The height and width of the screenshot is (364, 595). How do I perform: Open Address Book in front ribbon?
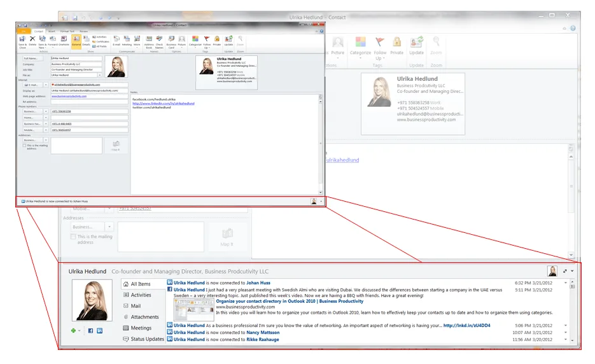[x=149, y=42]
